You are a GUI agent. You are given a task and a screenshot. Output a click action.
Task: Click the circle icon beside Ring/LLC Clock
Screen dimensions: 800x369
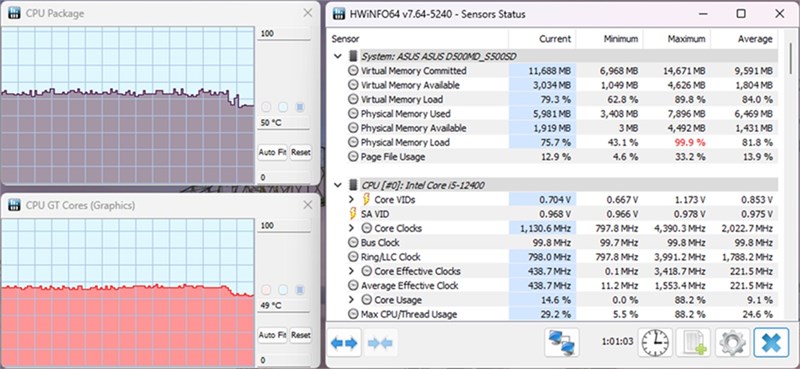tap(353, 257)
